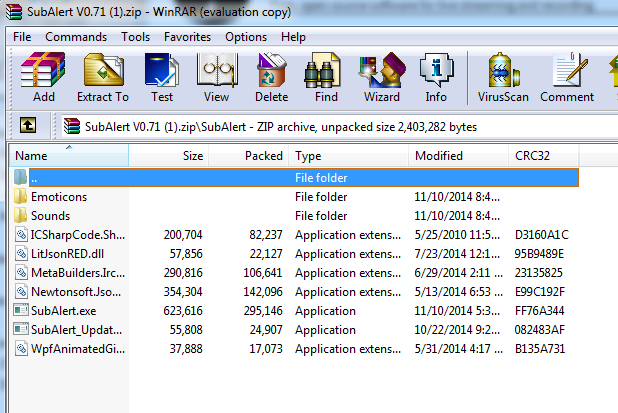The width and height of the screenshot is (618, 413).
Task: Open Find with the binoculars icon
Action: (322, 70)
